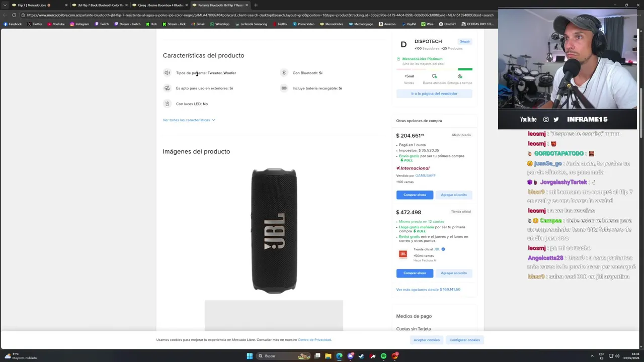Reload the page with refresh icon

pos(14,15)
